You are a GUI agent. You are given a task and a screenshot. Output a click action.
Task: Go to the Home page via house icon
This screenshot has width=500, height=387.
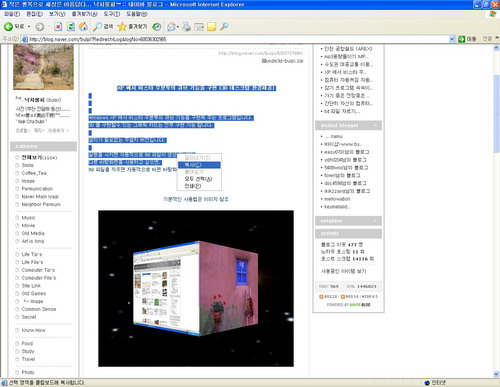tap(83, 27)
